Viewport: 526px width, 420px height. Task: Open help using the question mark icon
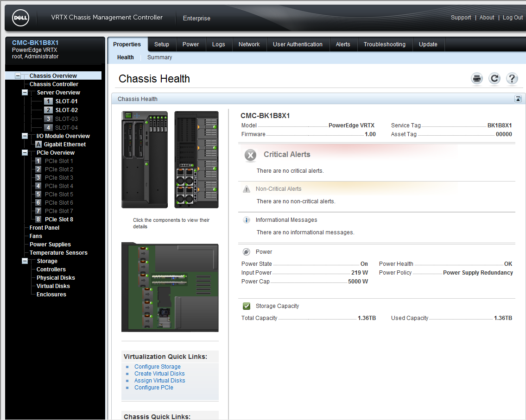click(x=512, y=79)
